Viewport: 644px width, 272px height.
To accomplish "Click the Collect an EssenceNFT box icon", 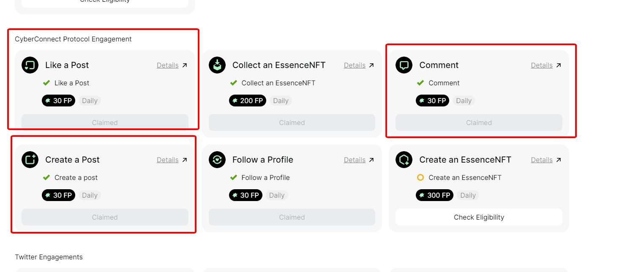I will [217, 65].
